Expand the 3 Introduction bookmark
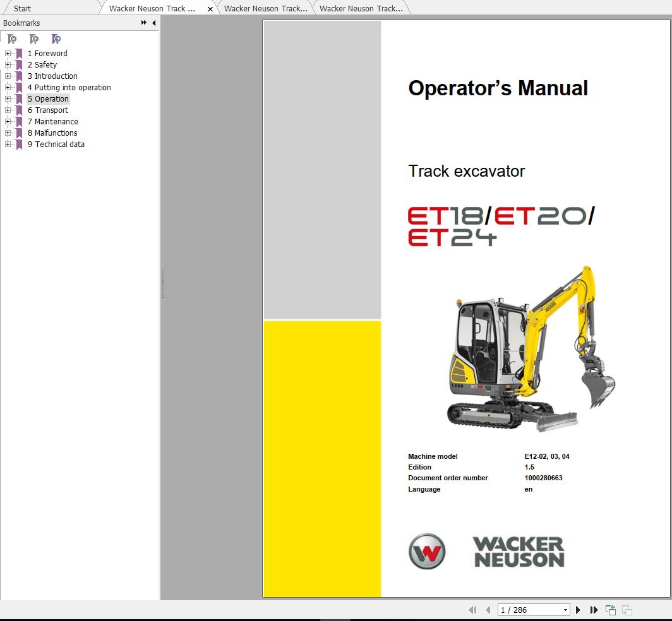The image size is (672, 621). (8, 76)
